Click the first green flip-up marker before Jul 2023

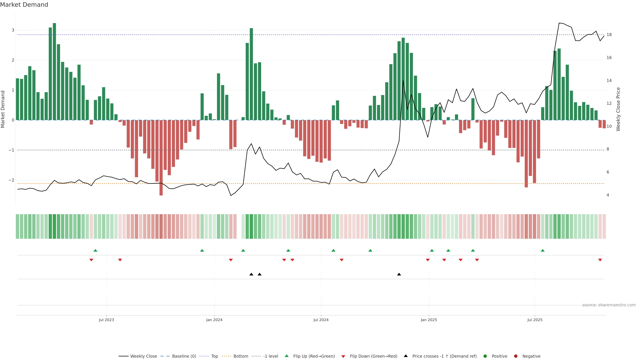pyautogui.click(x=95, y=251)
